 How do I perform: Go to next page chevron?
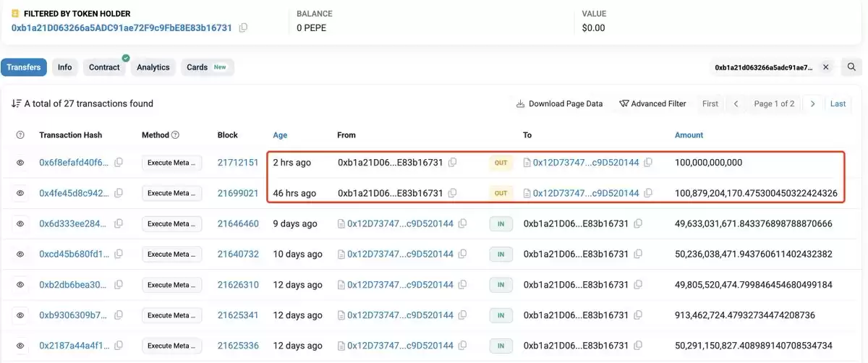(812, 103)
